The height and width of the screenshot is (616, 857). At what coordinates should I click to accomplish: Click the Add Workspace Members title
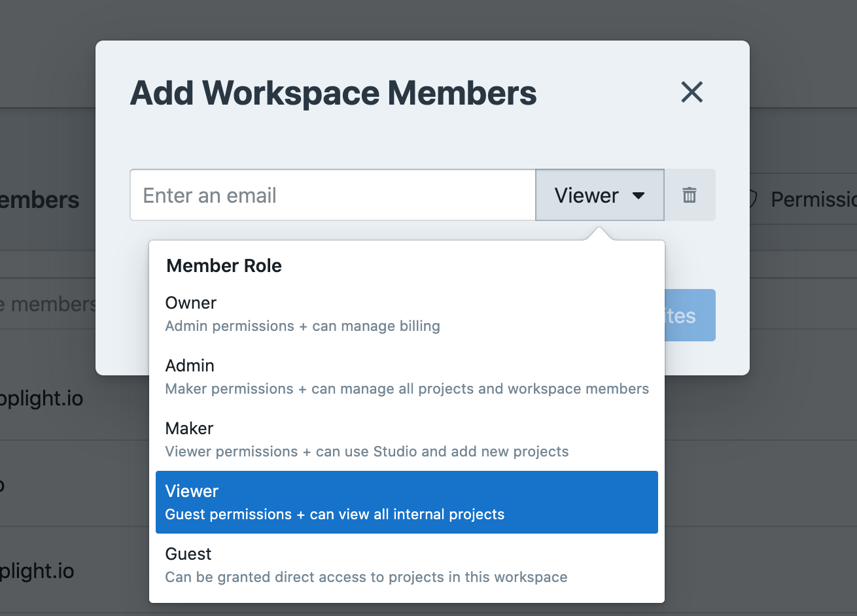pos(333,92)
